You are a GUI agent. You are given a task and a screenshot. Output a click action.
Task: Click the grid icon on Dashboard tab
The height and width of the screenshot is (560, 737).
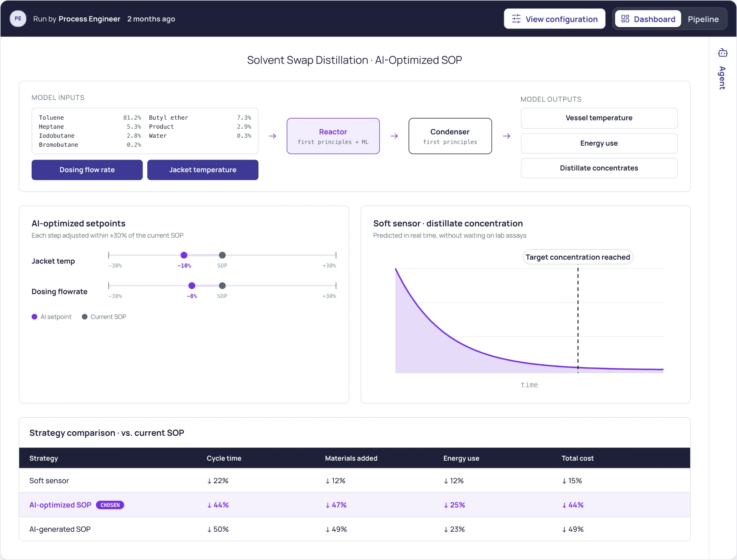tap(625, 19)
